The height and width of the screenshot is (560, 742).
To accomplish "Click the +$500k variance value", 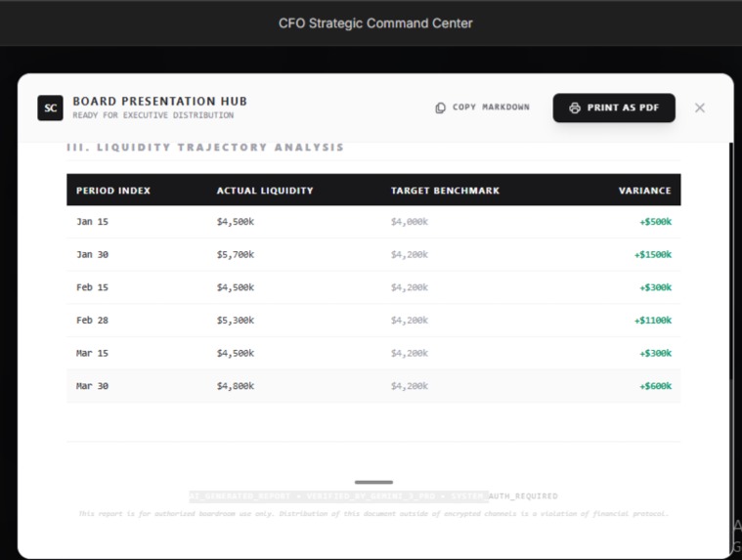I will (x=655, y=222).
